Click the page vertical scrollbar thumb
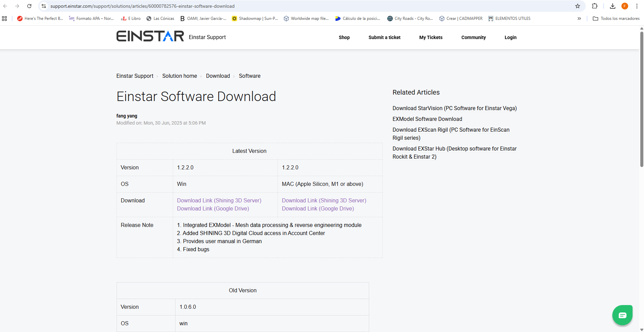The width and height of the screenshot is (644, 332). 642,99
